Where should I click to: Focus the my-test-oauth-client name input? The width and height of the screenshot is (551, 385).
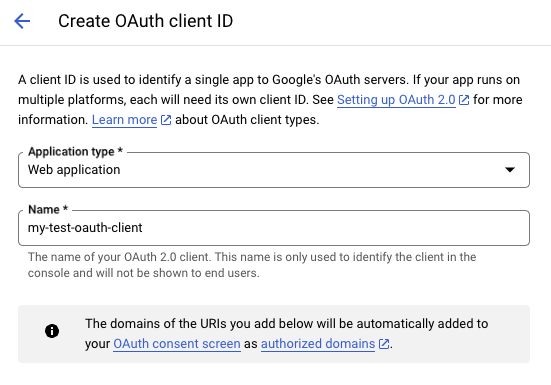[x=274, y=228]
